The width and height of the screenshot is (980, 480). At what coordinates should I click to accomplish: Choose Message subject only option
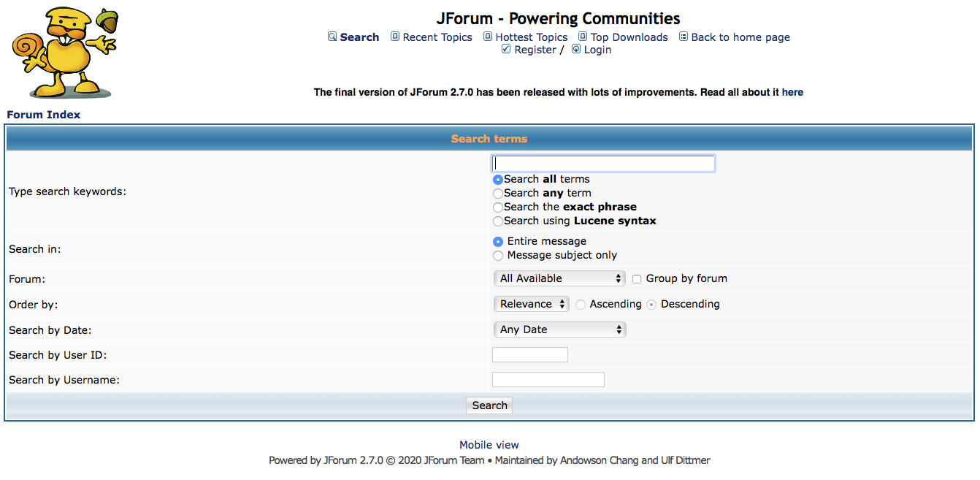pyautogui.click(x=498, y=256)
